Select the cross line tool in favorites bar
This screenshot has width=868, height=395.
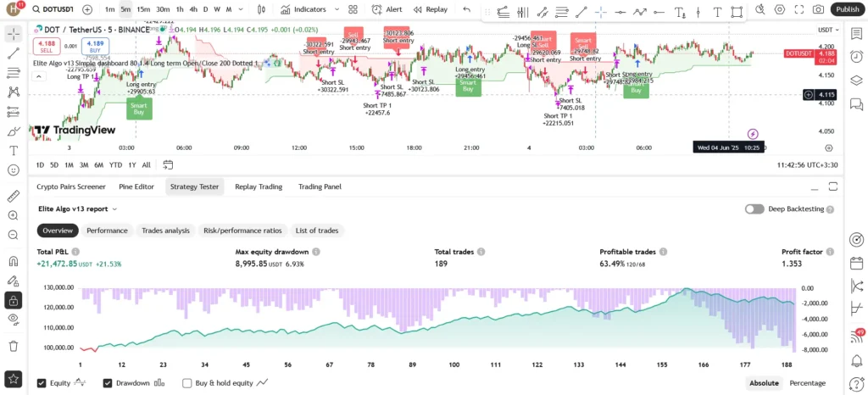point(601,12)
